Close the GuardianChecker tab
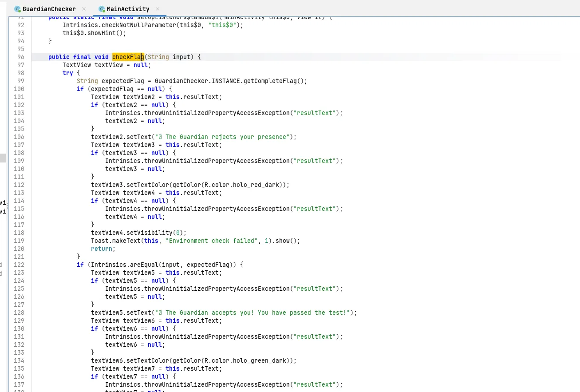Screen dimensions: 580x392 point(84,9)
